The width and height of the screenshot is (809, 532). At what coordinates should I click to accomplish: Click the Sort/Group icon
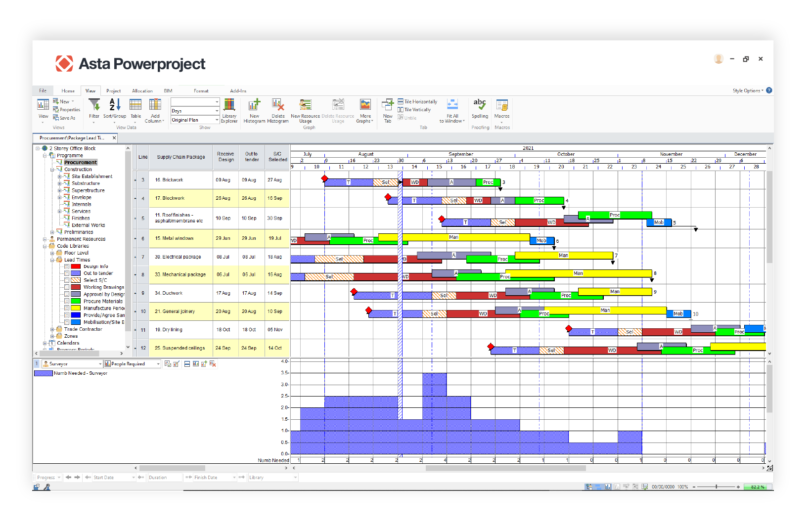[115, 105]
